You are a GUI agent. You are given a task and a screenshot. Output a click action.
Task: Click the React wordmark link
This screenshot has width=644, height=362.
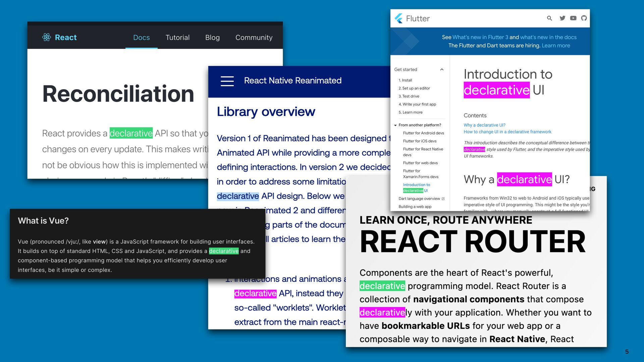click(66, 37)
